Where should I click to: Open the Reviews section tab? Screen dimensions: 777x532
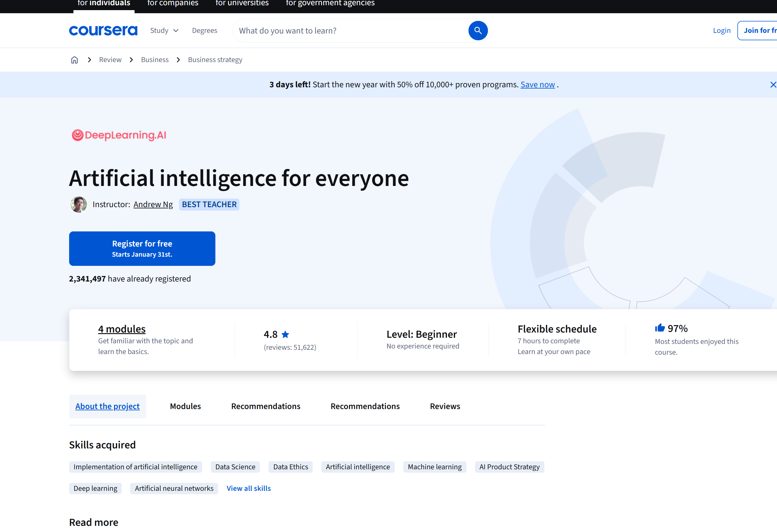click(x=445, y=406)
